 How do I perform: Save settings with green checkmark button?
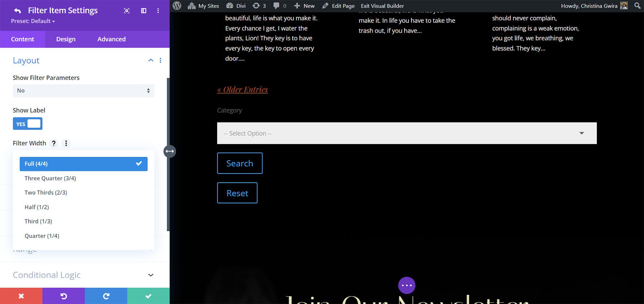[x=148, y=296]
